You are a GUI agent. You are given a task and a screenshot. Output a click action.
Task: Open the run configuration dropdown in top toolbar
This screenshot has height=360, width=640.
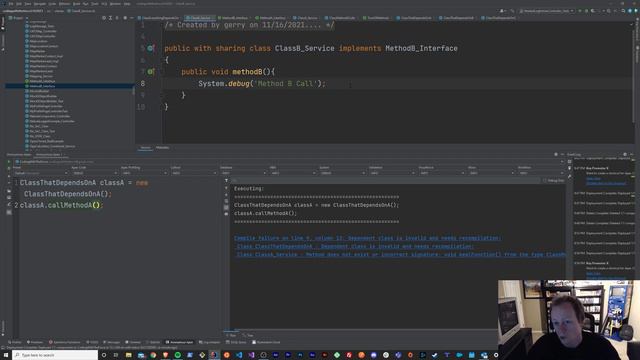547,11
